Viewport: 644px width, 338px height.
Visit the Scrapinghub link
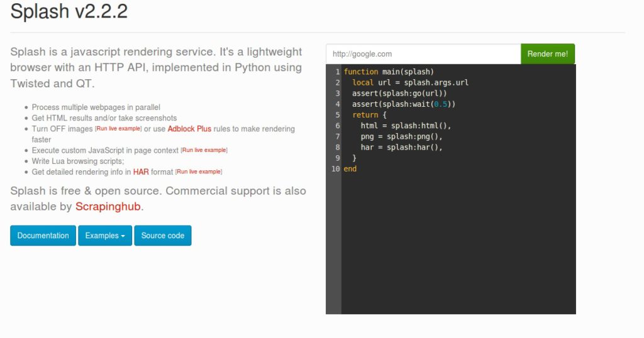[108, 207]
